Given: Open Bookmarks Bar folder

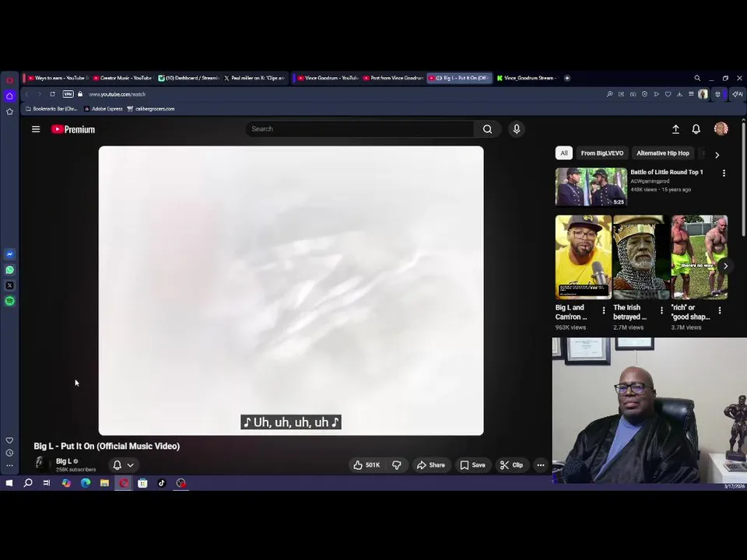Looking at the screenshot, I should pyautogui.click(x=51, y=109).
